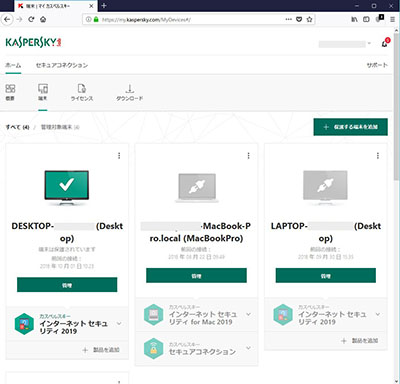
Task: Go back with browser back arrow
Action: [7, 19]
